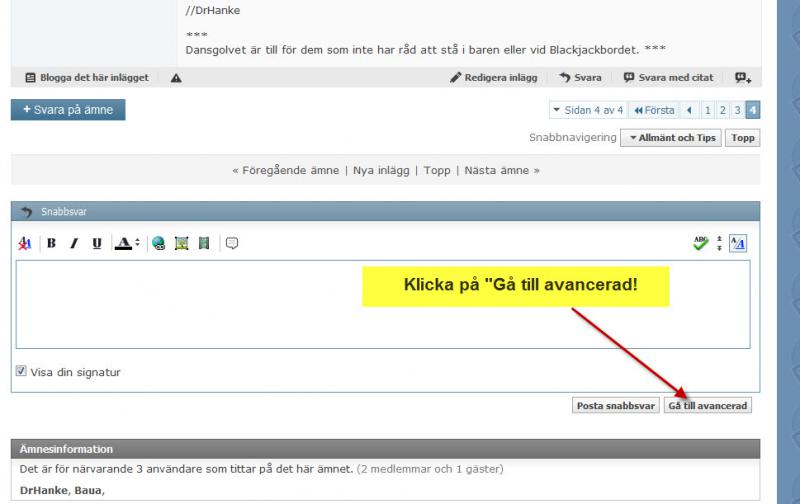This screenshot has height=504, width=800.
Task: Jump to Första page
Action: (x=654, y=110)
